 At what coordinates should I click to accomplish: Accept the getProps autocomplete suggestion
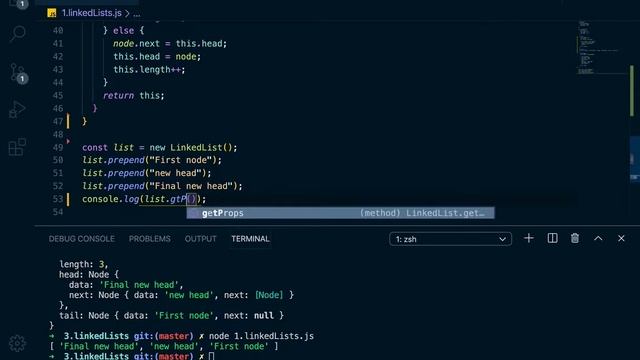pyautogui.click(x=340, y=213)
